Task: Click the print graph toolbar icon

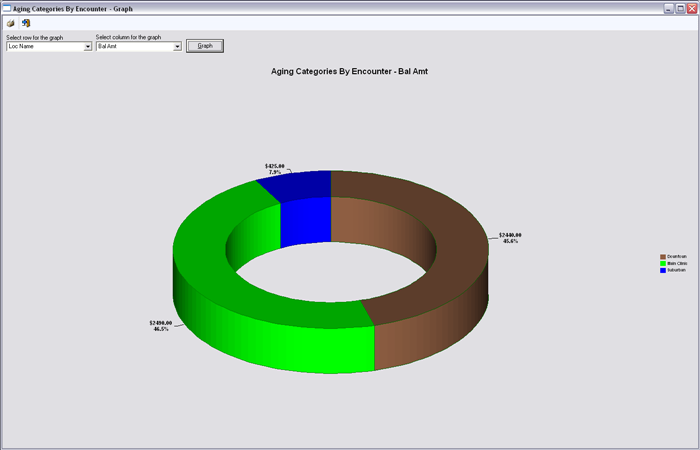Action: (11, 23)
